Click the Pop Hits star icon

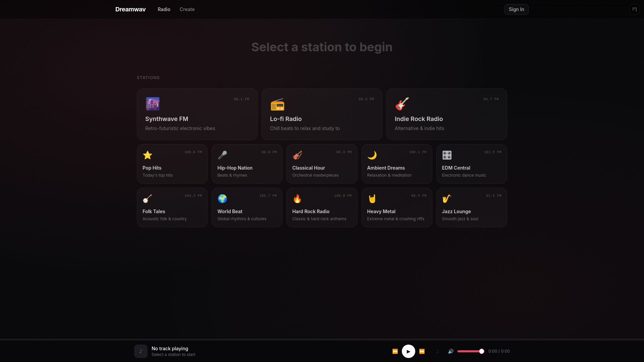click(148, 155)
